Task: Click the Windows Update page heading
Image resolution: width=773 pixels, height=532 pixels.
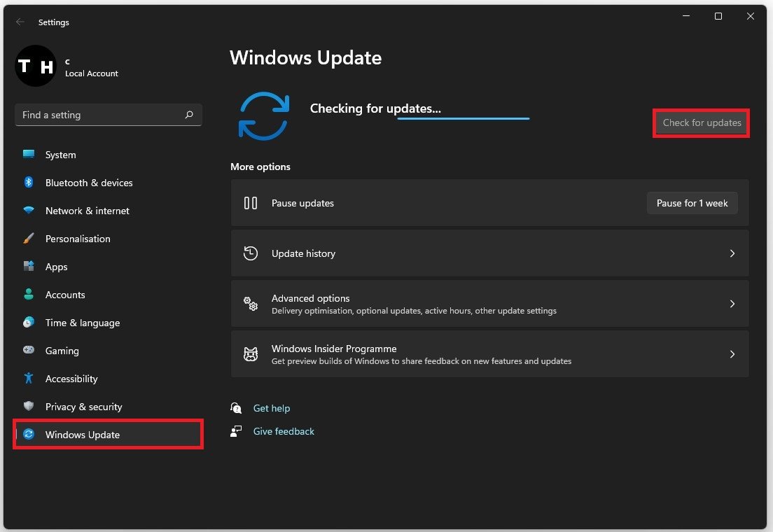Action: coord(306,57)
